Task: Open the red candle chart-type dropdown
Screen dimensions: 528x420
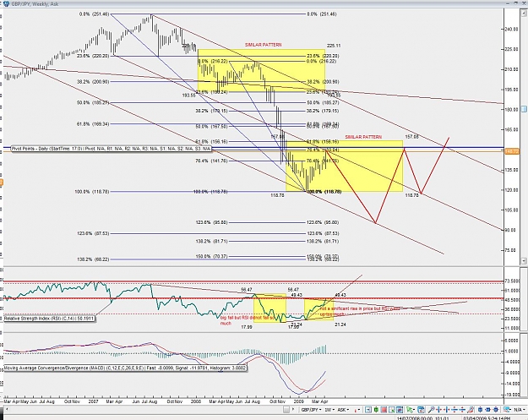Action: (x=357, y=410)
